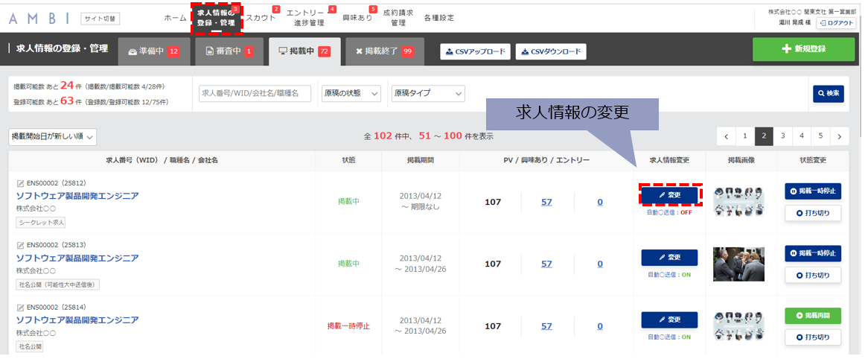Click listing image thumbnail for WID 25812
Viewport: 868px width, 359px height.
[739, 202]
